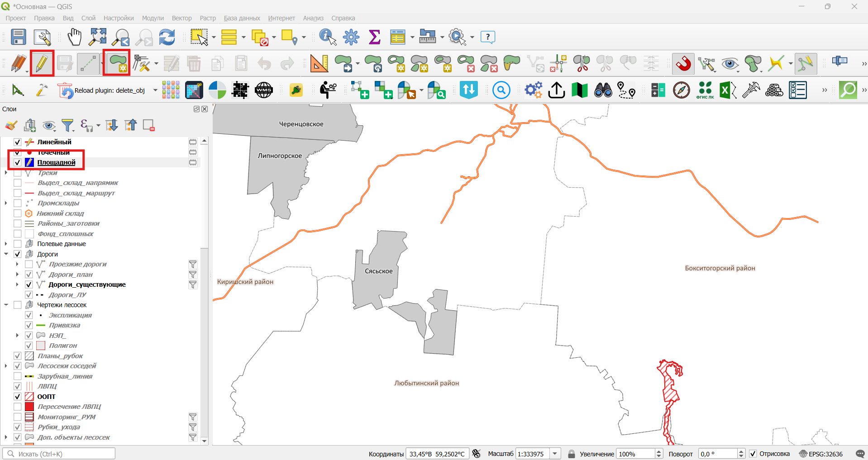
Task: Save the project with the floppy disk icon
Action: [x=19, y=37]
